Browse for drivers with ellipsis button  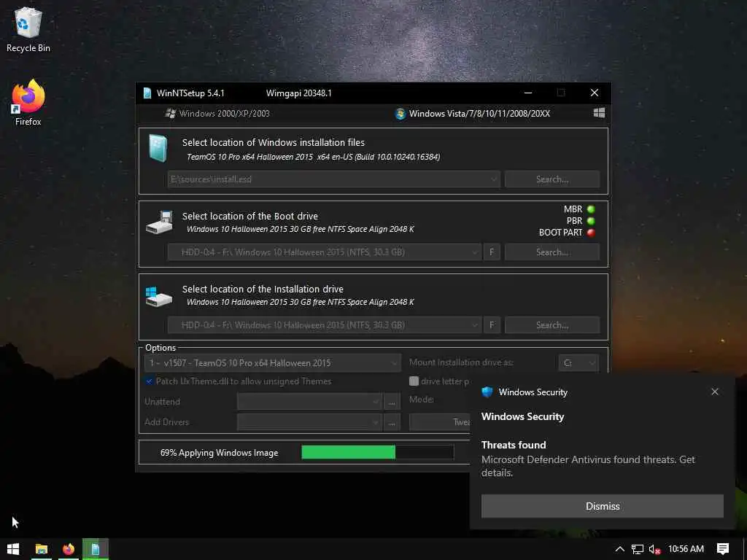click(x=392, y=422)
